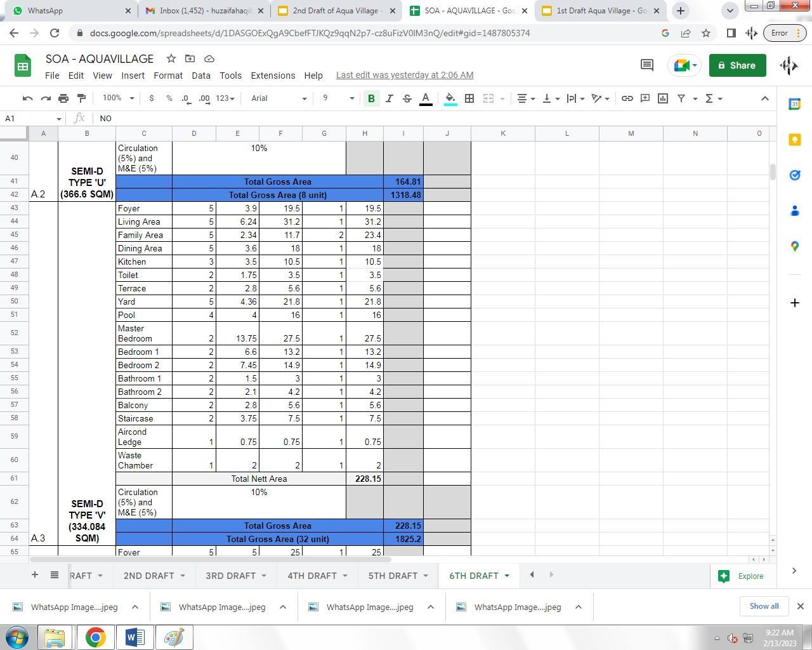This screenshot has height=650, width=812.
Task: Click Show all downloads
Action: [764, 606]
